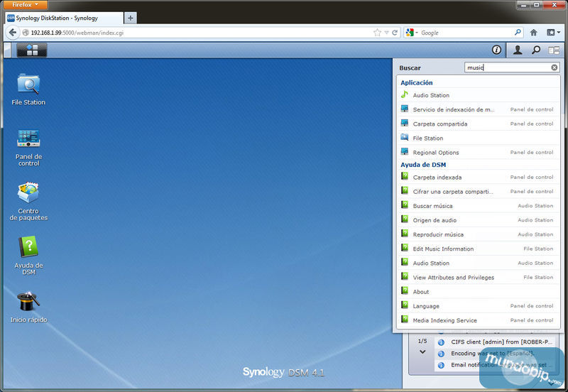This screenshot has width=568, height=392.
Task: Open Carpeta indexada help topic
Action: [478, 177]
